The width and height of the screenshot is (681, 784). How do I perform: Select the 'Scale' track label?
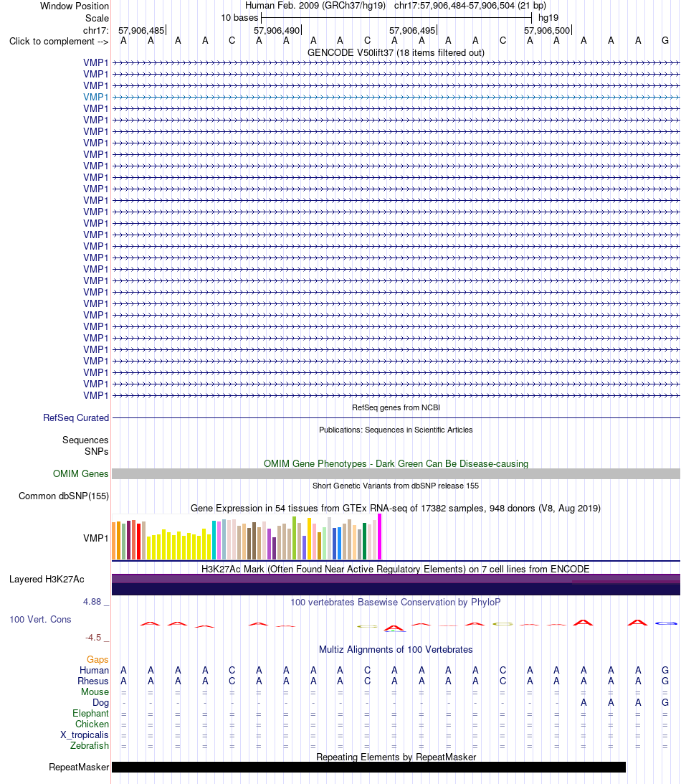(97, 18)
